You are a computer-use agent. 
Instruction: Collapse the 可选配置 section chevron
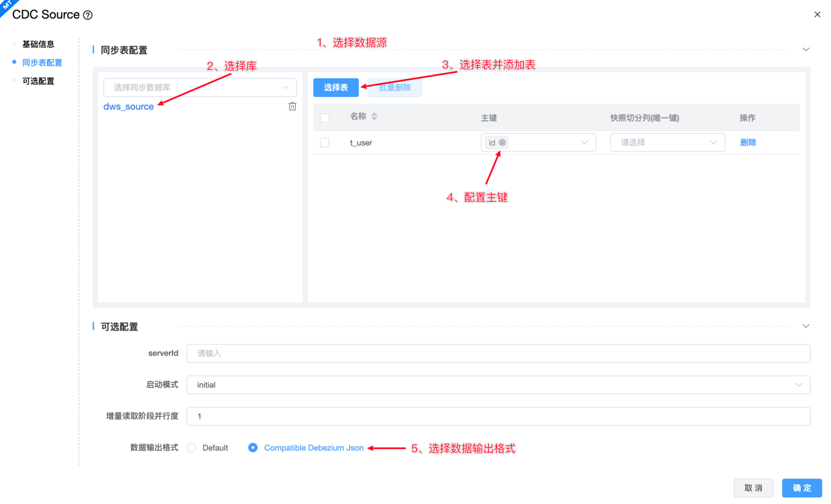806,326
